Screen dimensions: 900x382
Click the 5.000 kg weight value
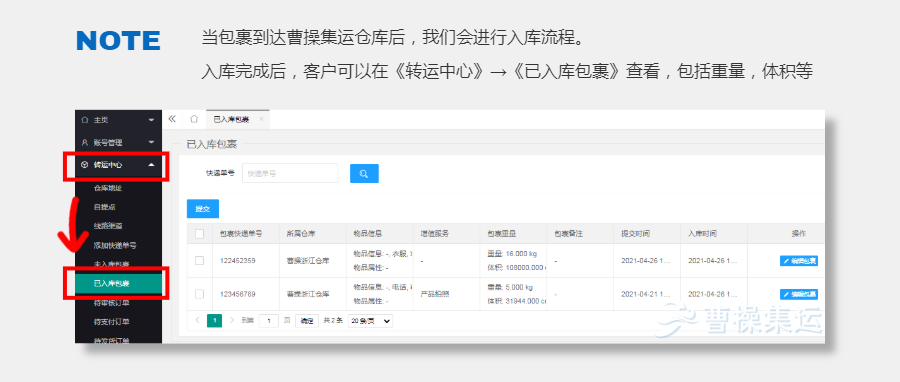click(519, 287)
